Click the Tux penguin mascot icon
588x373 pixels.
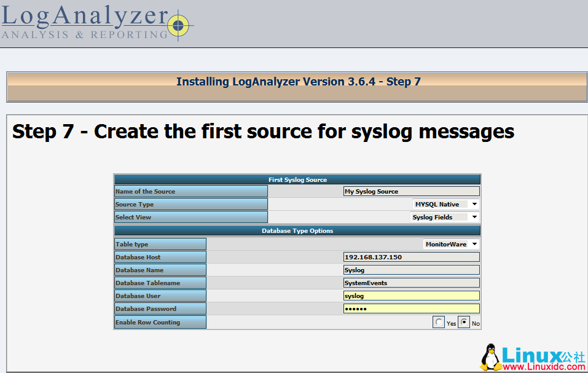pyautogui.click(x=490, y=355)
